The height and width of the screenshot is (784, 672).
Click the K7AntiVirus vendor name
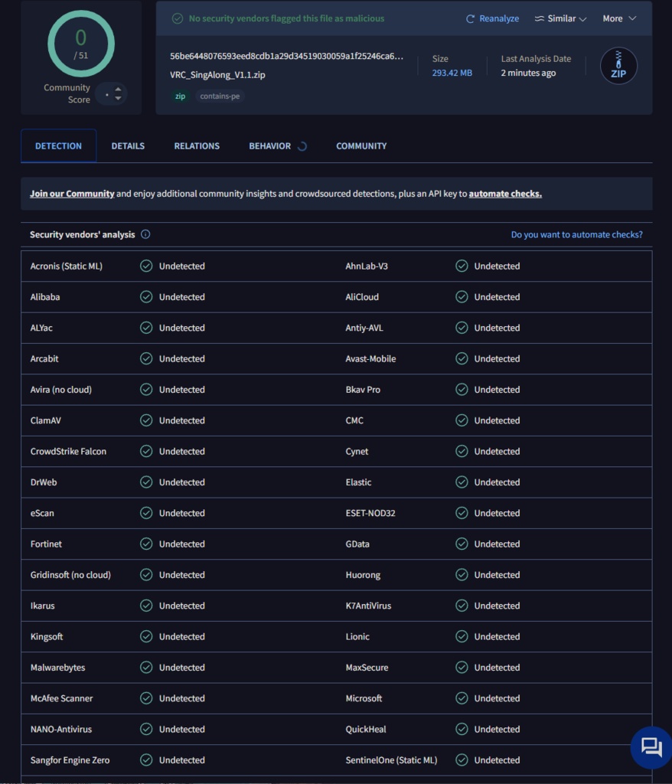(x=368, y=606)
